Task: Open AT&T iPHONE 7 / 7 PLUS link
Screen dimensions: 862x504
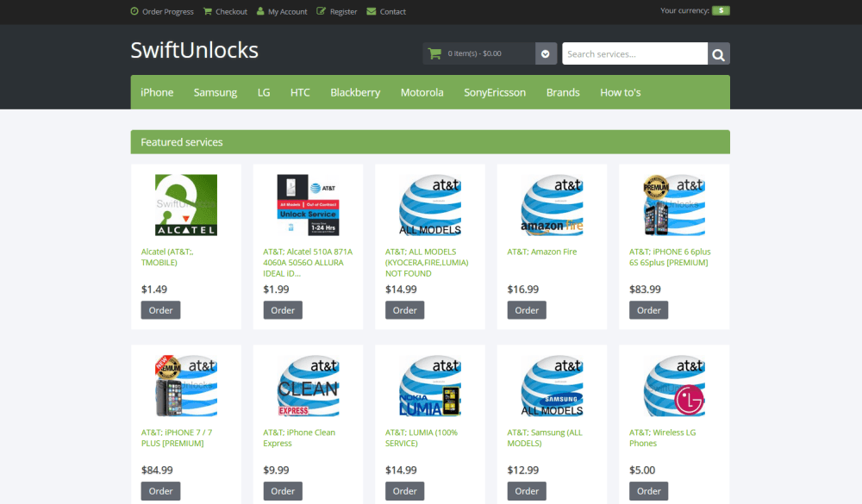Action: click(x=177, y=438)
